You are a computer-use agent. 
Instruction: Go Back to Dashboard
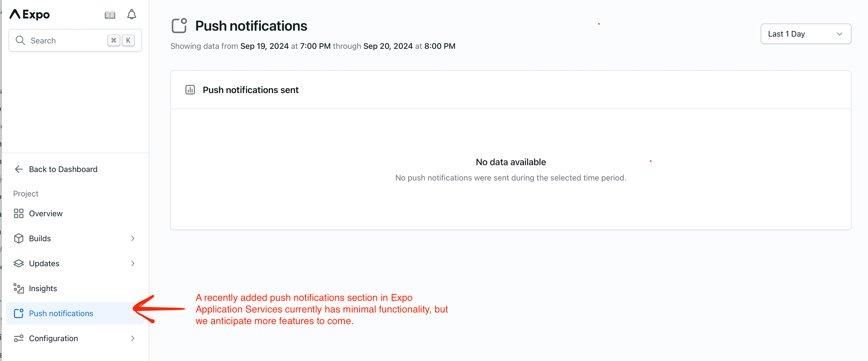click(63, 169)
